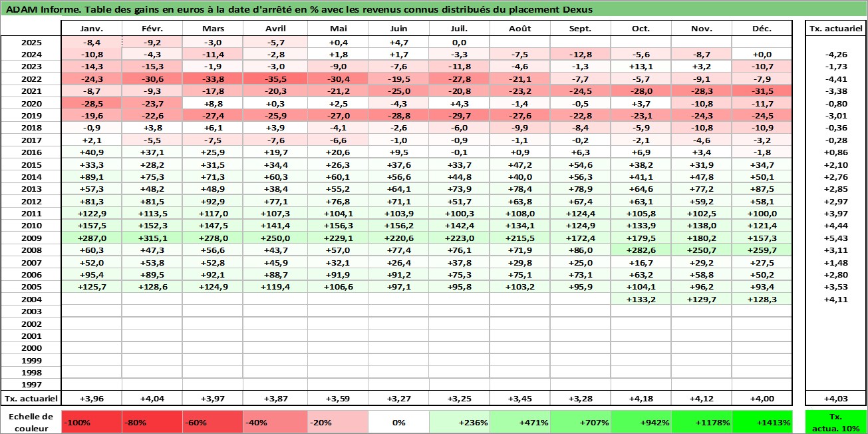Click the +4,03 overall actuarial rate cell
Viewport: 868px width, 434px height.
coord(836,399)
